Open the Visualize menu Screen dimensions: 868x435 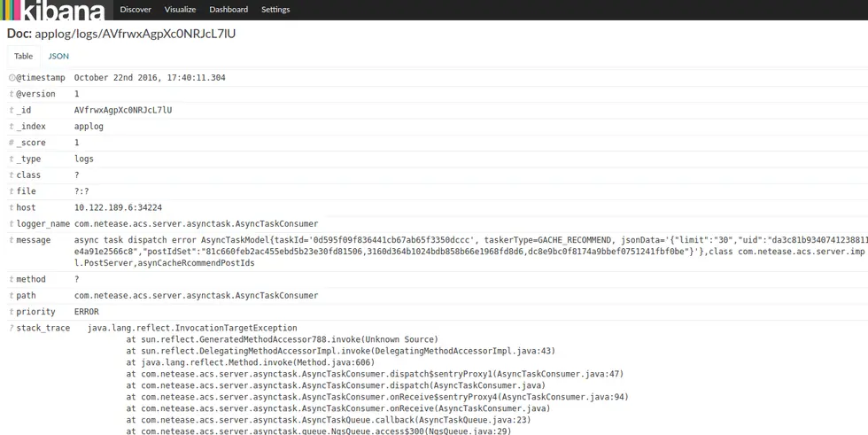coord(180,10)
